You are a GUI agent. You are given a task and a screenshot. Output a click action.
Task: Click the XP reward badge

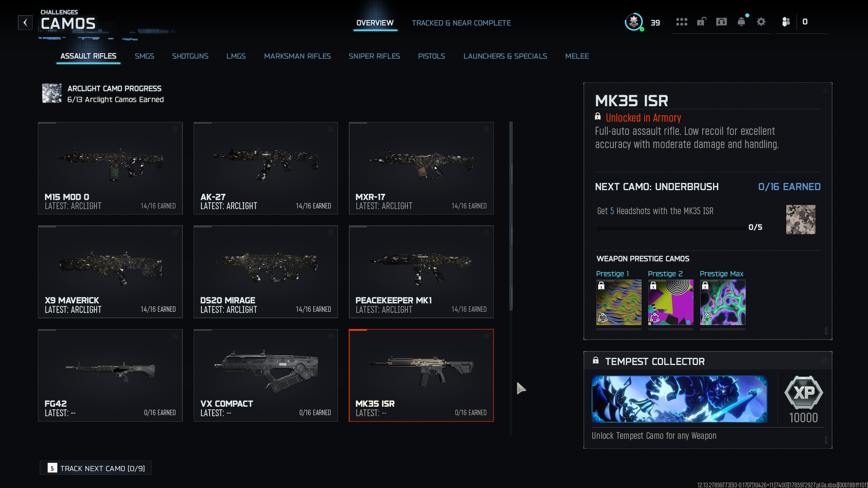[x=803, y=392]
